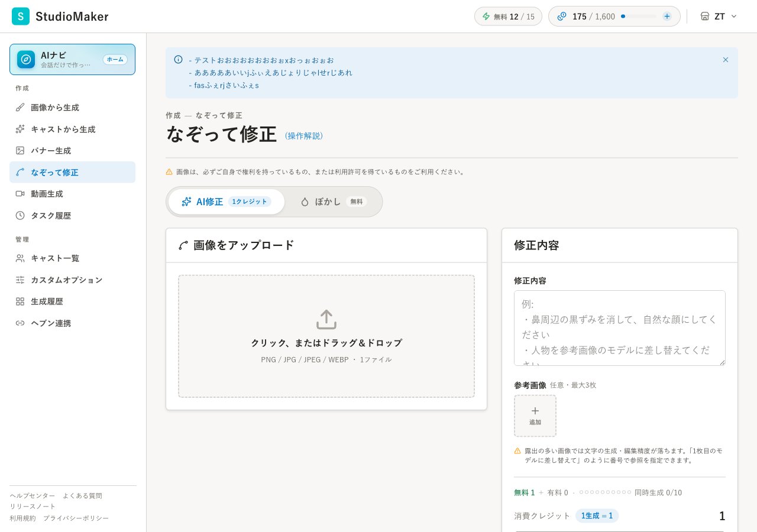757x532 pixels.
Task: Open the 操作解説 link
Action: coord(304,136)
